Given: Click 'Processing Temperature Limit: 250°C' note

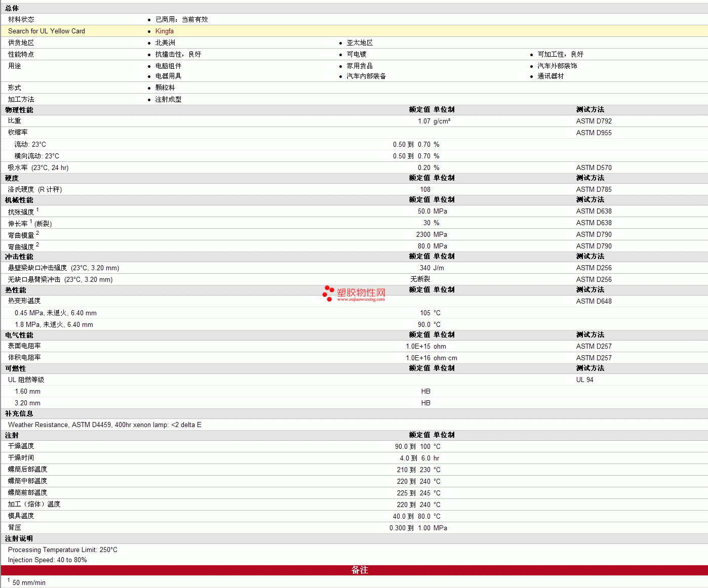Looking at the screenshot, I should point(63,550).
